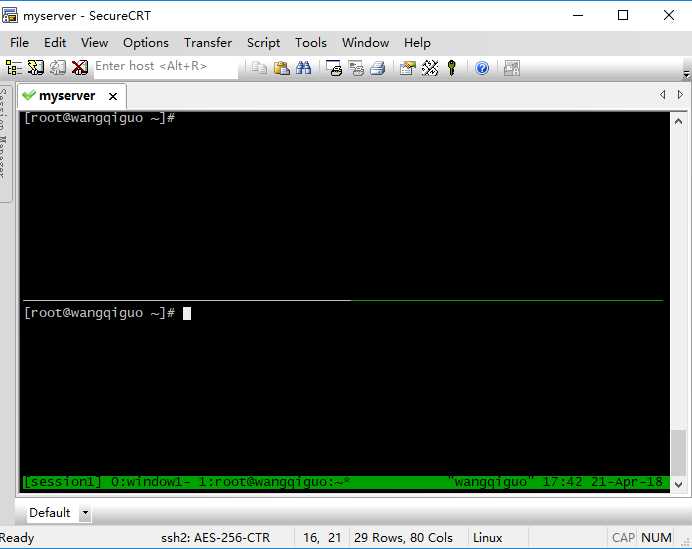Click the grayed SecureFX toolbar icon

[x=512, y=68]
